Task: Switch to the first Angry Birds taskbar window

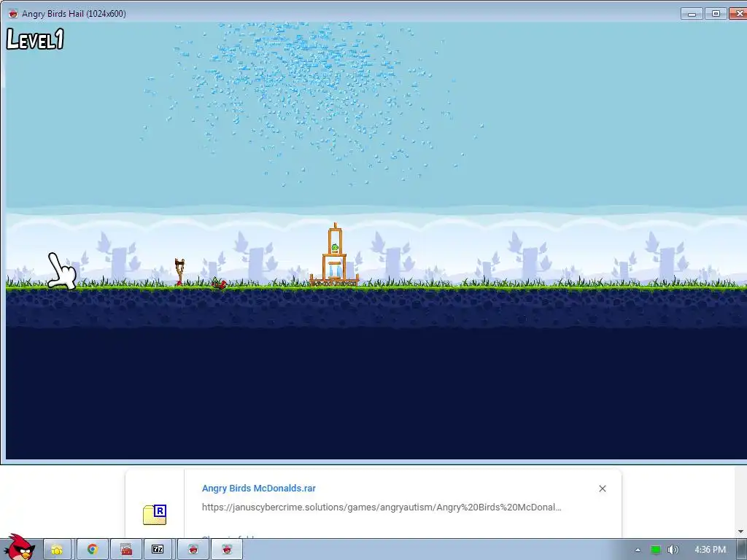Action: tap(193, 550)
